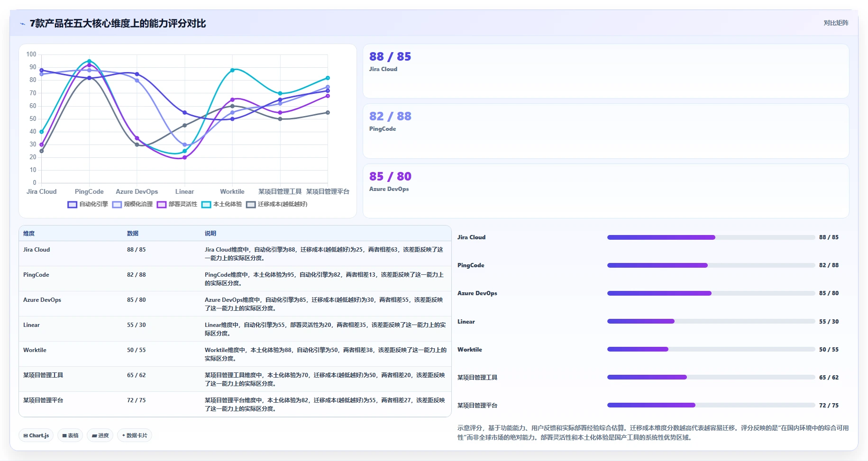Screen dimensions: 868x461
Task: Click the teal 本土化体验 point at Worktile
Action: click(232, 70)
